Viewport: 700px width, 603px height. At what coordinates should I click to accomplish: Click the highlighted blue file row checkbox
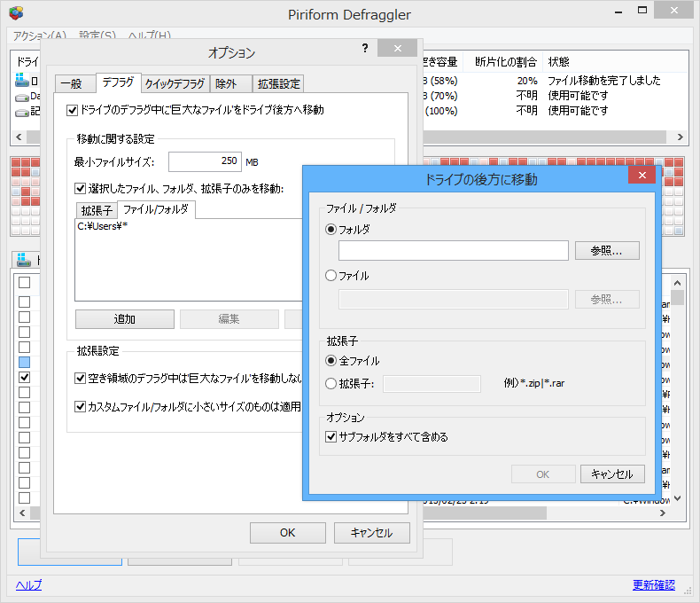[25, 362]
